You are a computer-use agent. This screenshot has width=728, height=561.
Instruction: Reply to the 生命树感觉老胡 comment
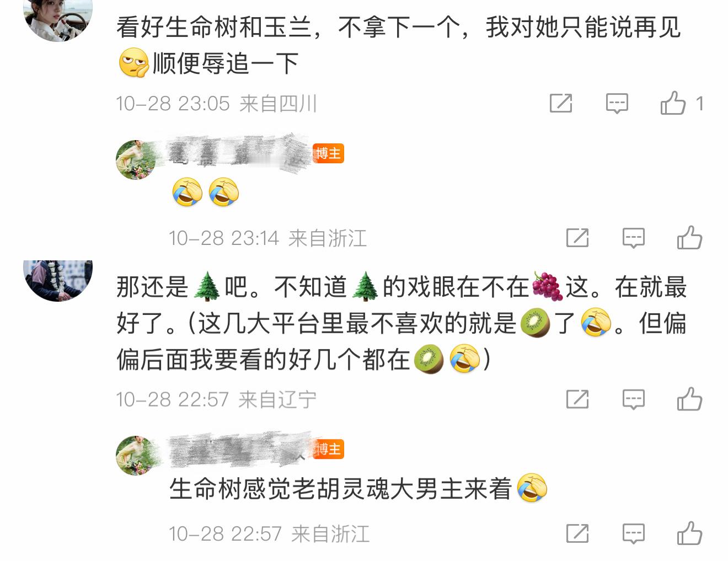633,533
